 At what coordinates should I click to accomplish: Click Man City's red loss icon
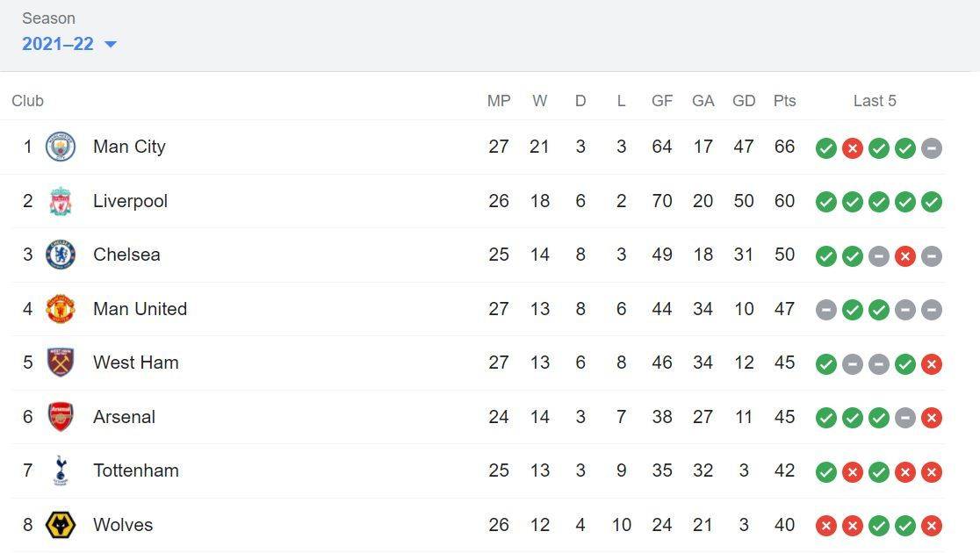pyautogui.click(x=853, y=148)
